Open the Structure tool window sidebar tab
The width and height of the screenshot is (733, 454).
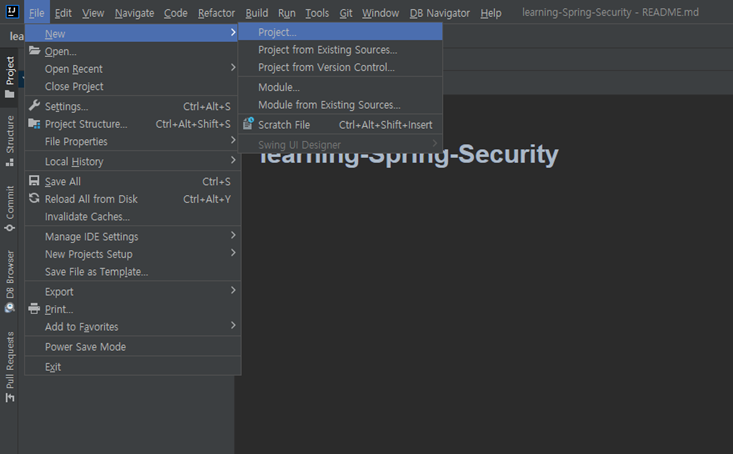(9, 140)
